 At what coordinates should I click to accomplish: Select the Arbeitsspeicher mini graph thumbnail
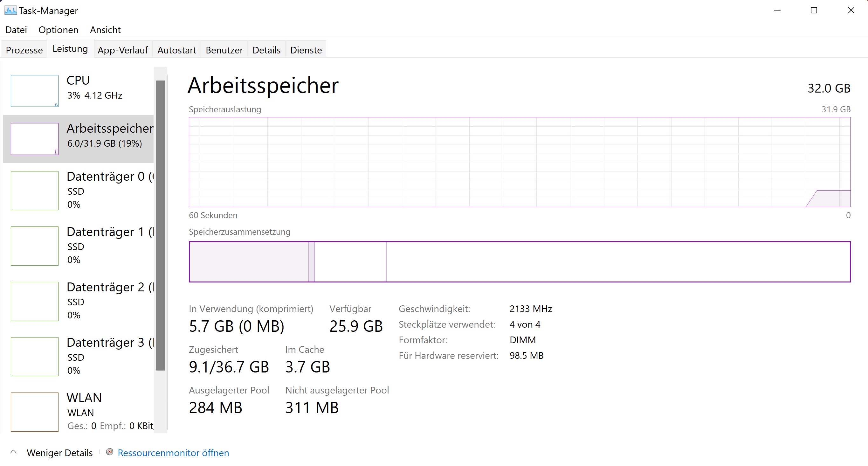click(34, 139)
